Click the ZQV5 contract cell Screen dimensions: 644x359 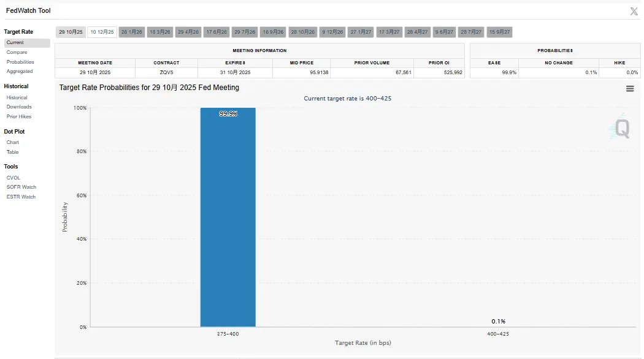coord(166,73)
